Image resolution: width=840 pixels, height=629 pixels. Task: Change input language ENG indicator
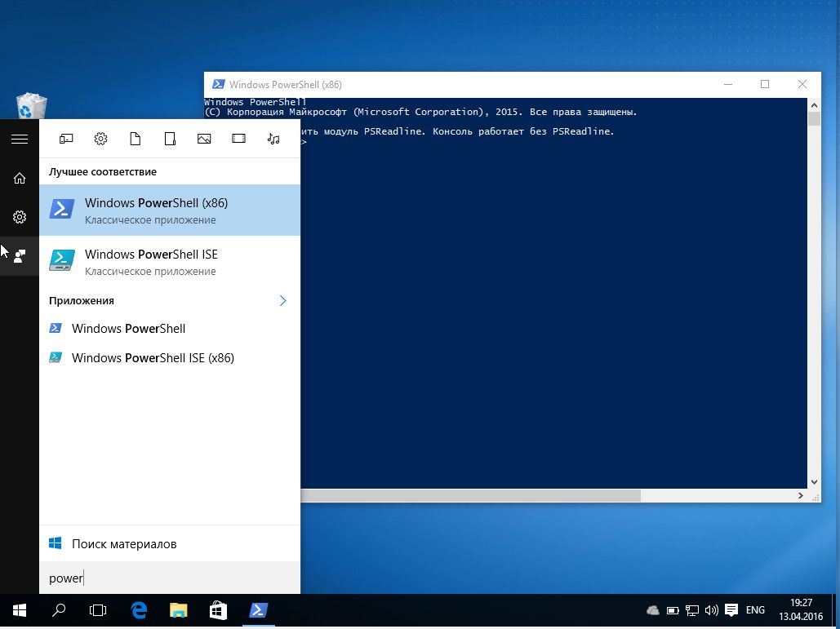pyautogui.click(x=755, y=610)
